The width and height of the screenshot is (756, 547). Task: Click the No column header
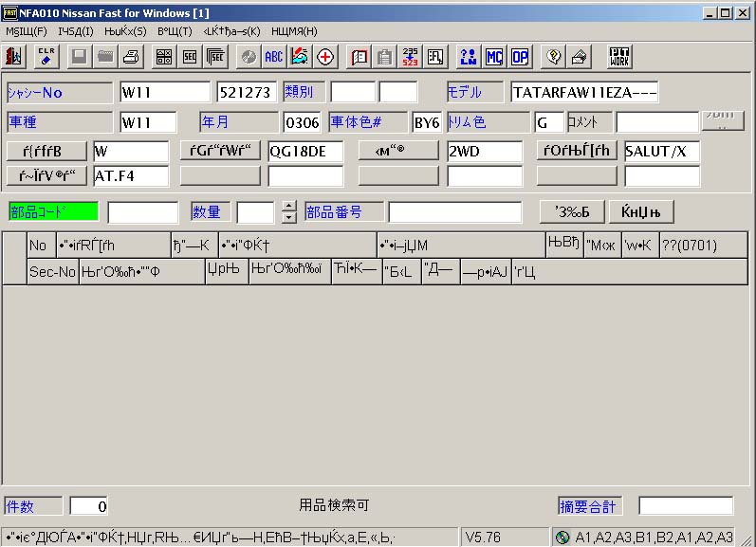(x=41, y=246)
